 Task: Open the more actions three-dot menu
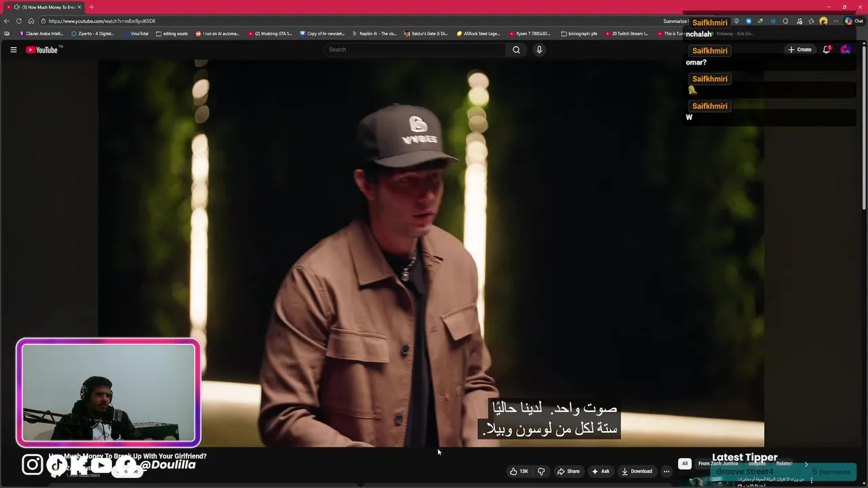[667, 471]
